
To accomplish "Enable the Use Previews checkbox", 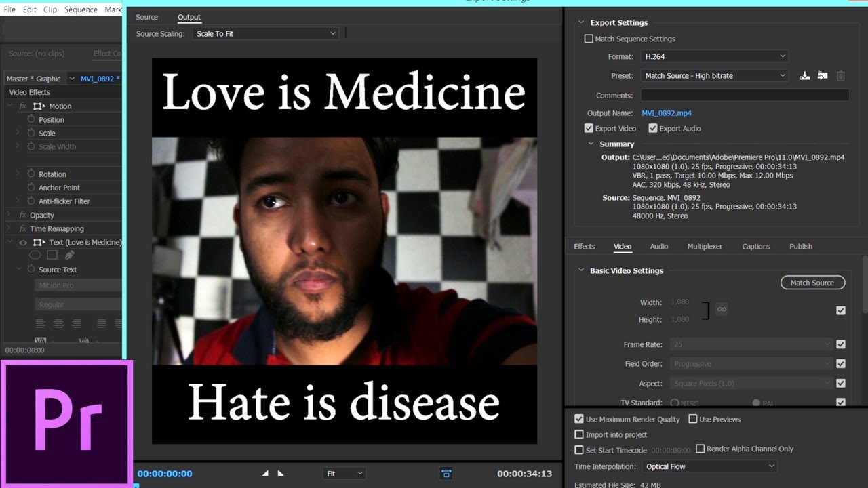I will point(693,419).
